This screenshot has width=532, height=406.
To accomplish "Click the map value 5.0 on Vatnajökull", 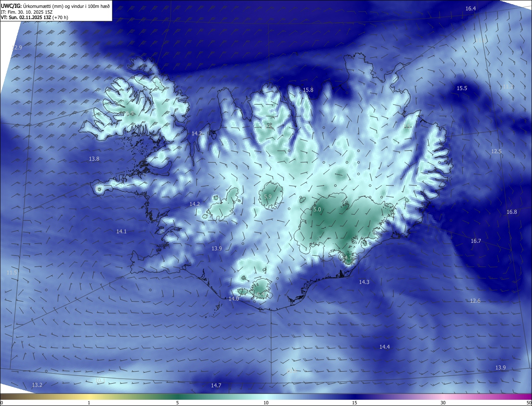I will pyautogui.click(x=317, y=210).
